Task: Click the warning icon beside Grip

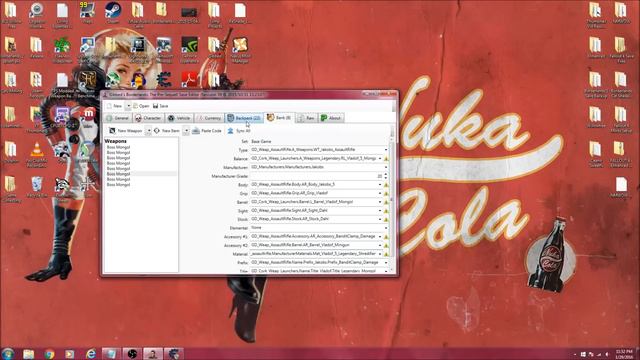Action: pyautogui.click(x=386, y=193)
